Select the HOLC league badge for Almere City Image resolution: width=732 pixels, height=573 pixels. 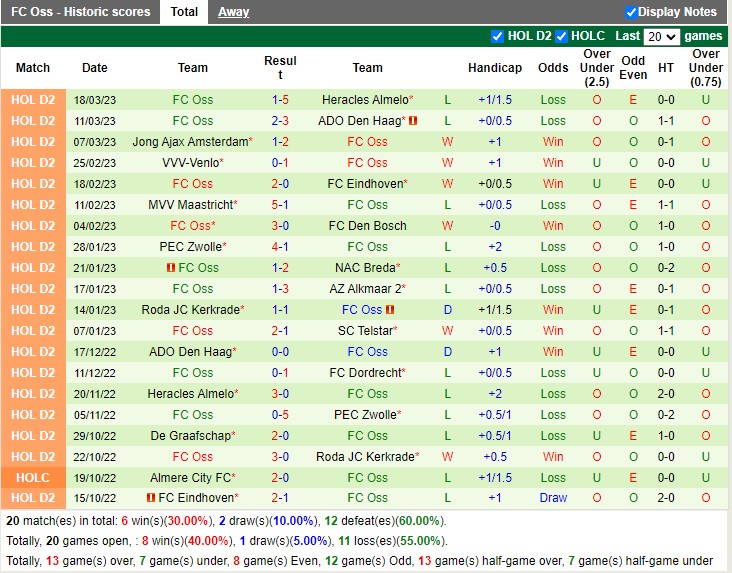(x=33, y=477)
